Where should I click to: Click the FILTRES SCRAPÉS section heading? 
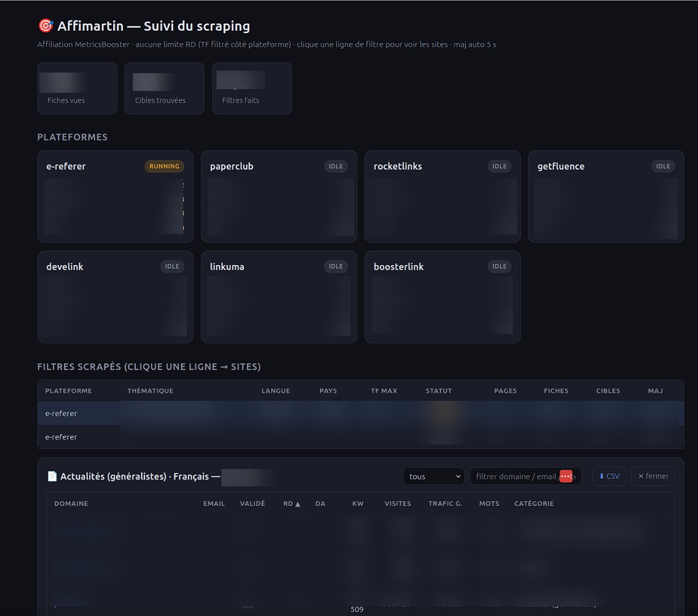point(149,367)
